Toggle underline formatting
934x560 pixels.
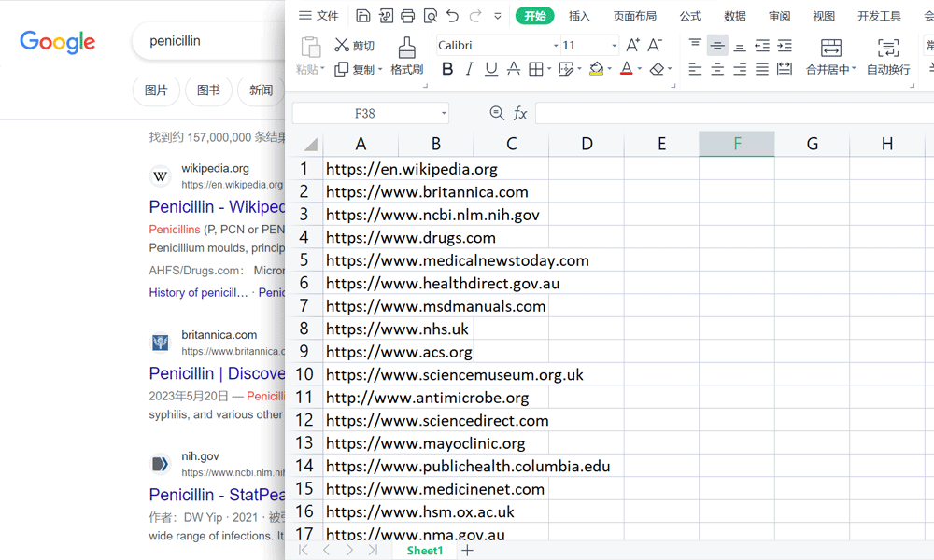[491, 69]
